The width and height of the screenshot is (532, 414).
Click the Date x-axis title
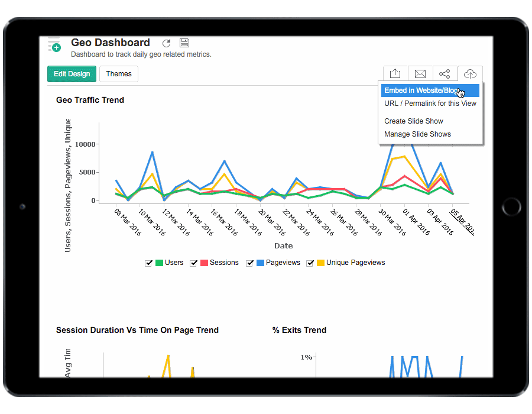point(283,245)
